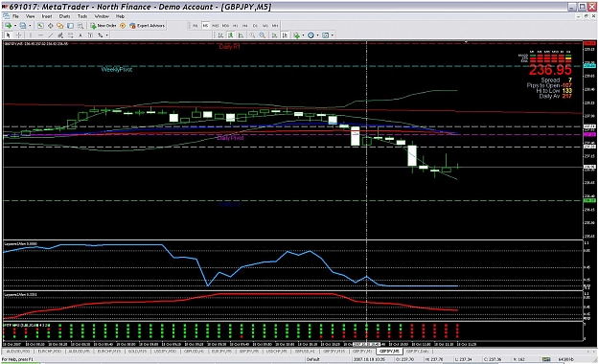Select the arrows drawing tool
Image resolution: width=599 pixels, height=364 pixels.
(100, 35)
